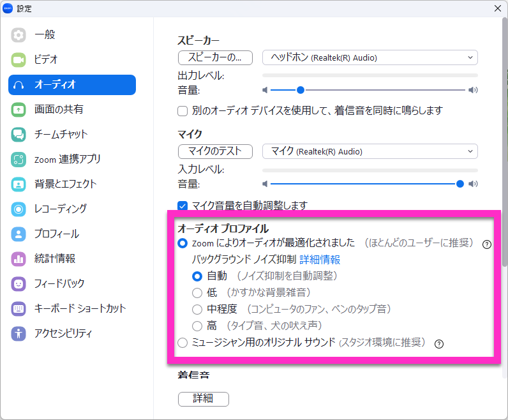This screenshot has height=420, width=508.
Task: Click the Zoom logo in title bar
Action: (8, 8)
